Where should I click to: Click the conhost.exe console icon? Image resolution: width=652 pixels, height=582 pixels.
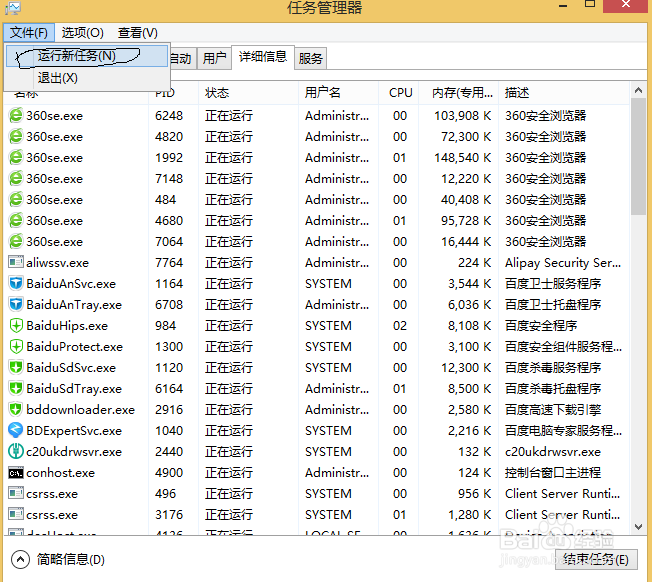pyautogui.click(x=16, y=473)
